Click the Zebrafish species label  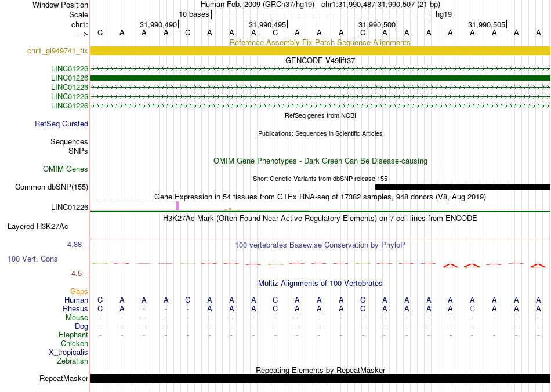coord(72,361)
